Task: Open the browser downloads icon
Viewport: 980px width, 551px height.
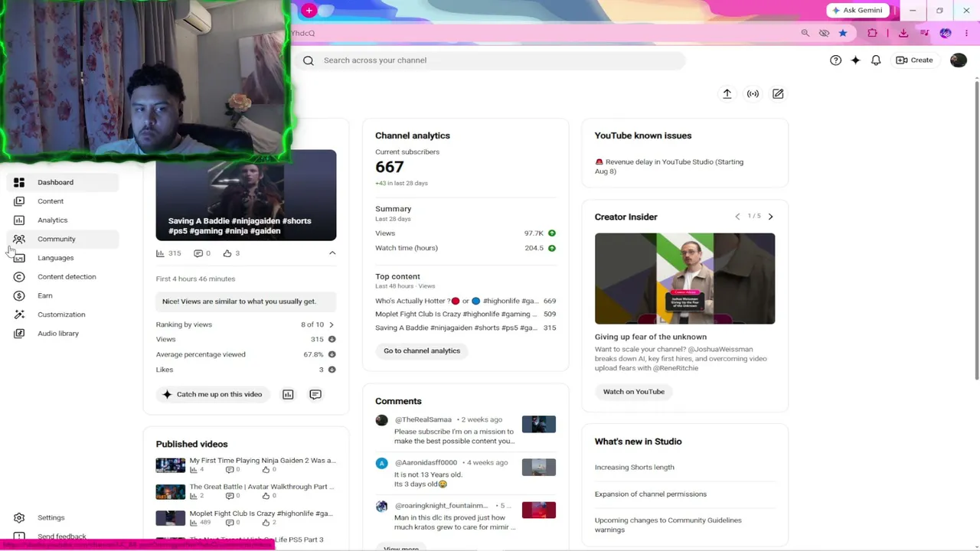Action: pos(903,33)
